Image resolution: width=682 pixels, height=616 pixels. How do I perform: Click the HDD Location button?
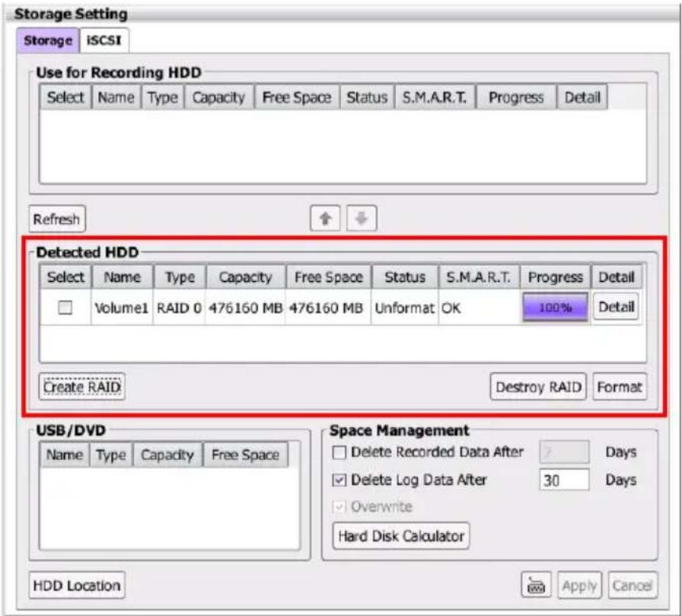(x=77, y=586)
